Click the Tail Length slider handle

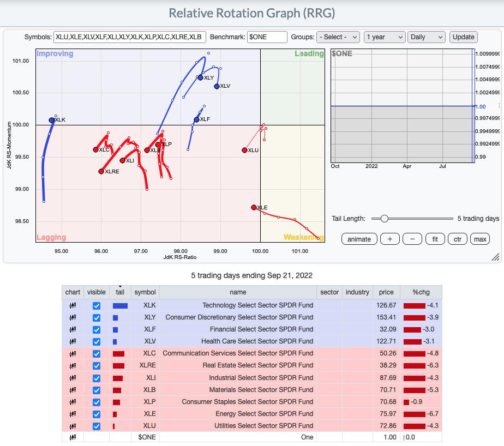click(x=384, y=219)
